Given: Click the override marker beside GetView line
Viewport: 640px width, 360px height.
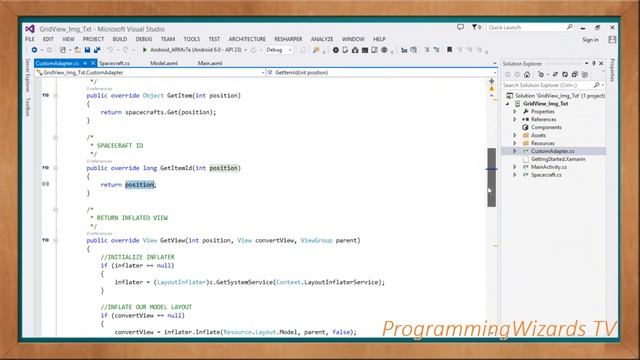Looking at the screenshot, I should pos(46,240).
